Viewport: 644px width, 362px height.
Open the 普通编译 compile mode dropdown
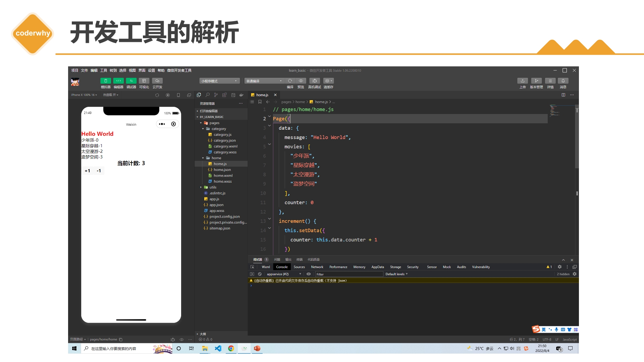tap(264, 81)
